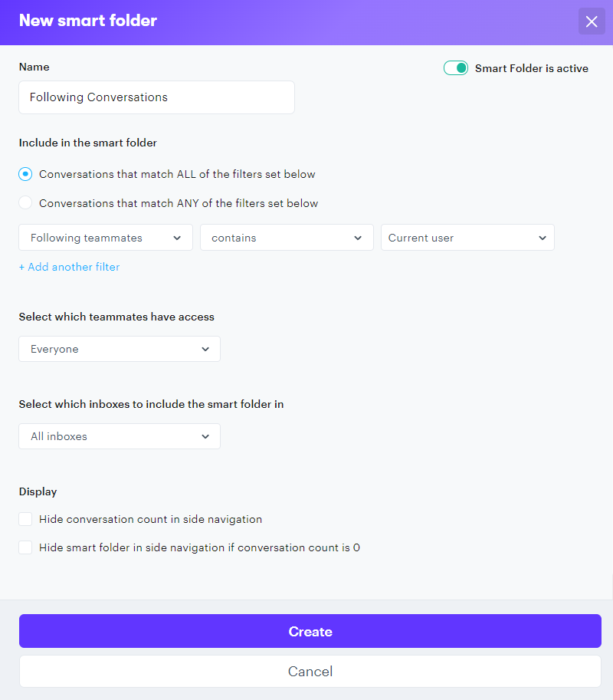This screenshot has height=700, width=613.
Task: Click the chevron arrow on Everyone field
Action: point(205,349)
